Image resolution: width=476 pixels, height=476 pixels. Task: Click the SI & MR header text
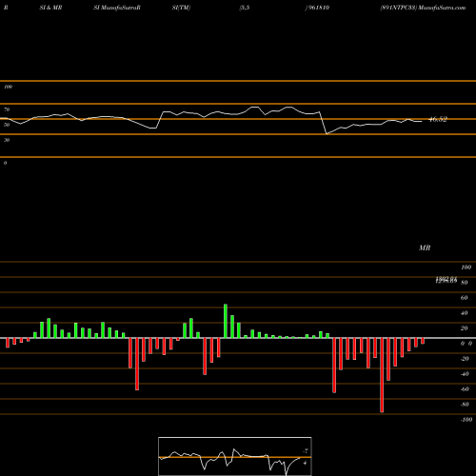pos(50,8)
